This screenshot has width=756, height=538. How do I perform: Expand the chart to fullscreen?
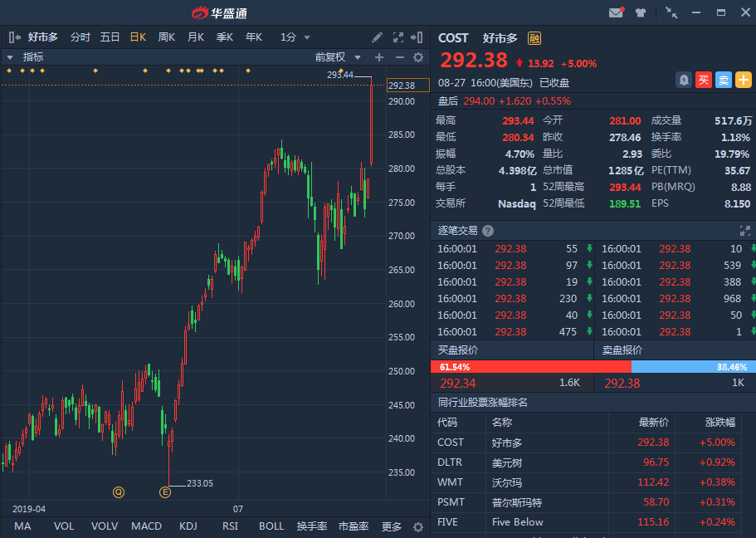point(398,37)
